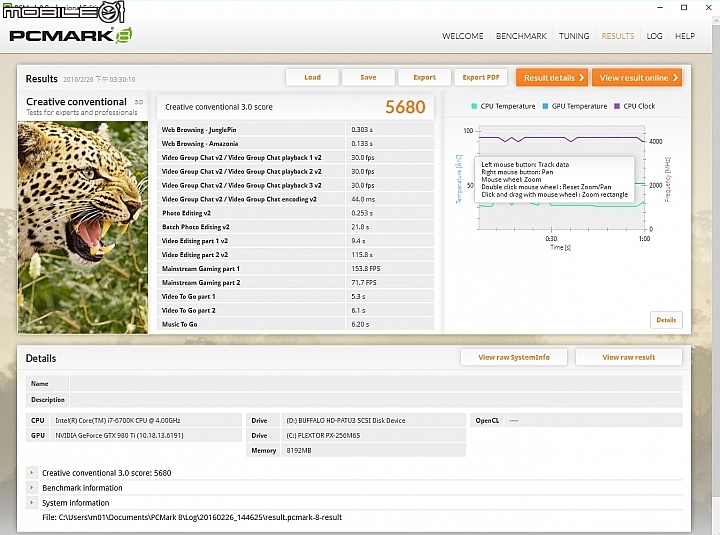Viewport: 720px width, 535px height.
Task: Expand Creative conventional 3.0 score row
Action: tap(32, 473)
